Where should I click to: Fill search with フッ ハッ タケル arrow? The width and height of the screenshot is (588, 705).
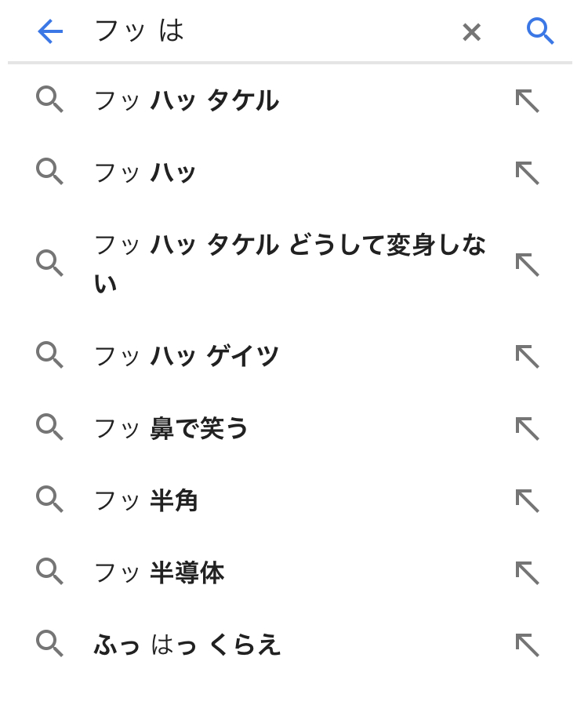tap(527, 100)
